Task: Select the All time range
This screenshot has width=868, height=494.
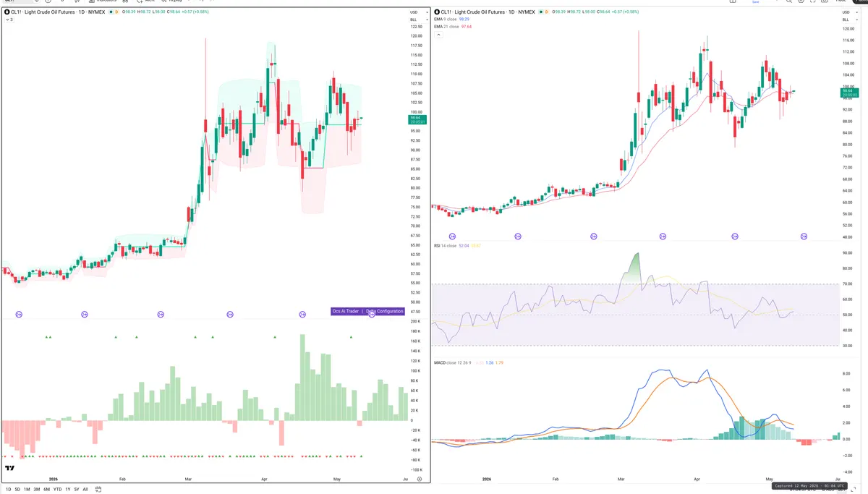Action: (x=85, y=490)
